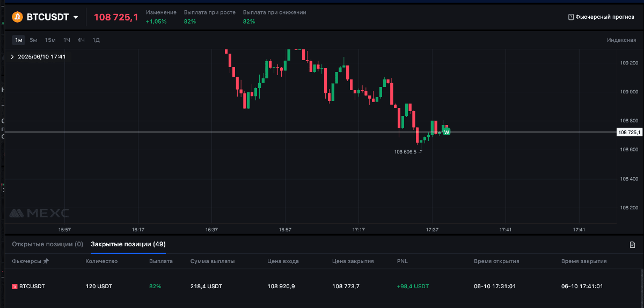Click the PNL column header
644x308 pixels.
click(x=402, y=261)
